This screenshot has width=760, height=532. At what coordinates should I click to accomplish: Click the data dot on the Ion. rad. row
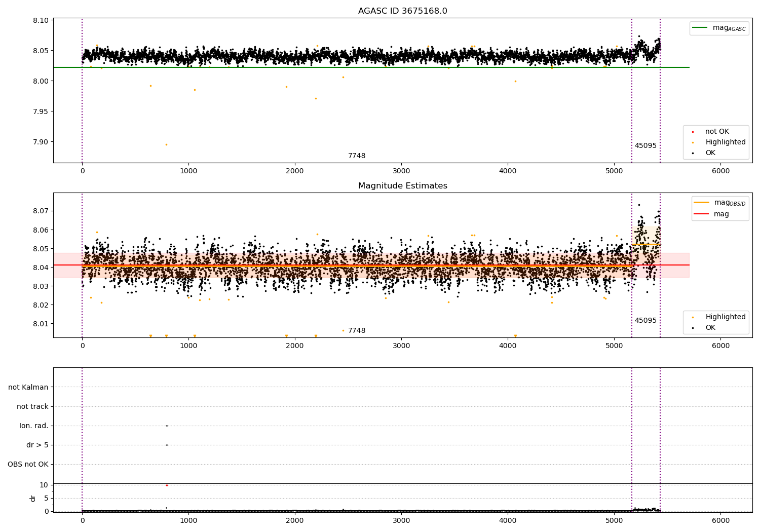click(167, 426)
